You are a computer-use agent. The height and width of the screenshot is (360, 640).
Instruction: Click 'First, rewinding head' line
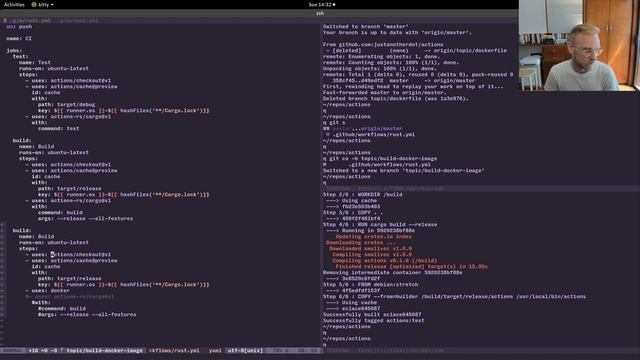[413, 87]
